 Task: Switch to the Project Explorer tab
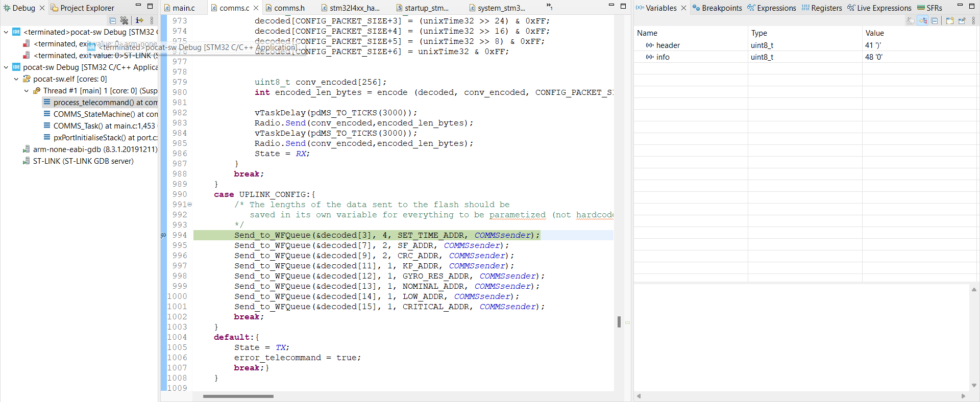pos(82,8)
